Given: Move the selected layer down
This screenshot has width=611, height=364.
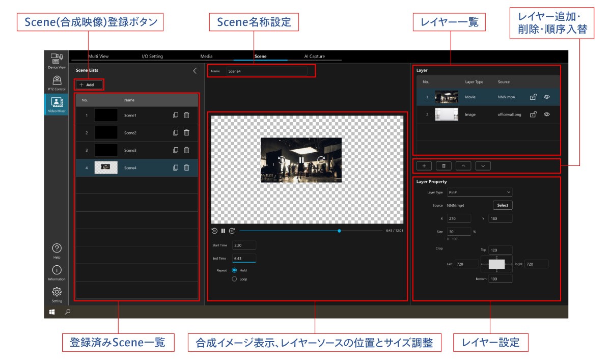Looking at the screenshot, I should click(483, 165).
